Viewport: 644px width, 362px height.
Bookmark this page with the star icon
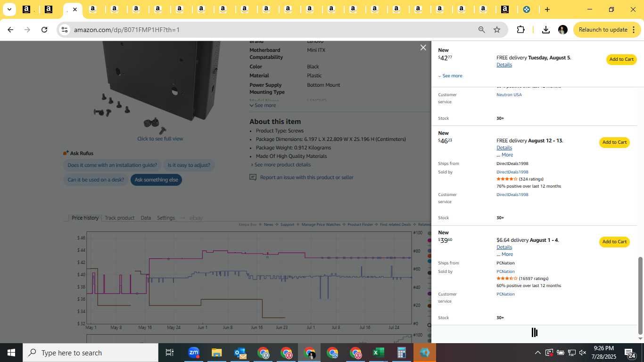click(x=497, y=30)
